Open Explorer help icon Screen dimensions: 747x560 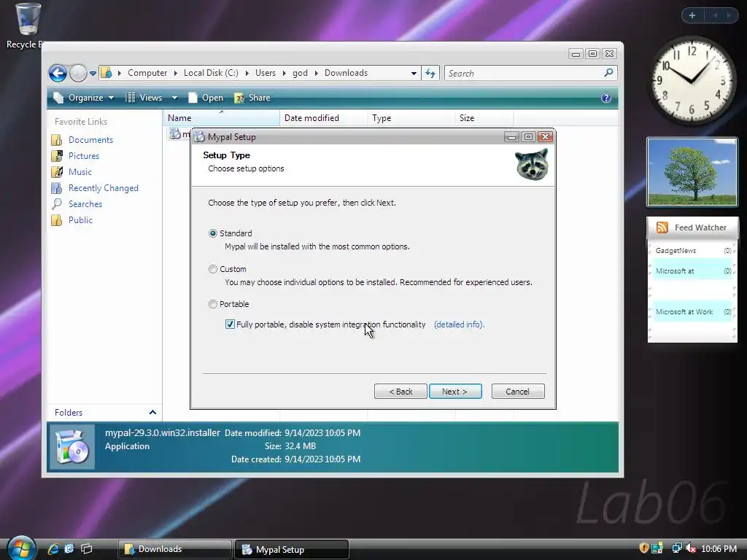coord(606,98)
